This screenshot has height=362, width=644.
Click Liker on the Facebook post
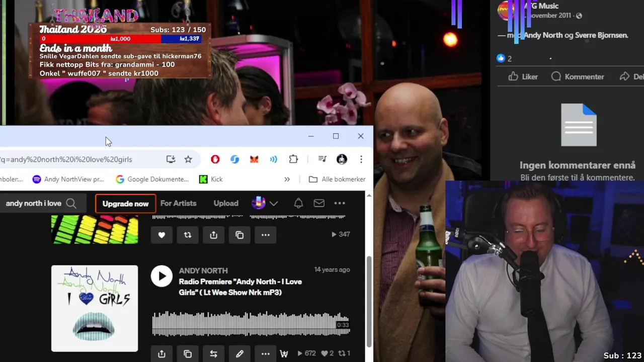(x=523, y=76)
